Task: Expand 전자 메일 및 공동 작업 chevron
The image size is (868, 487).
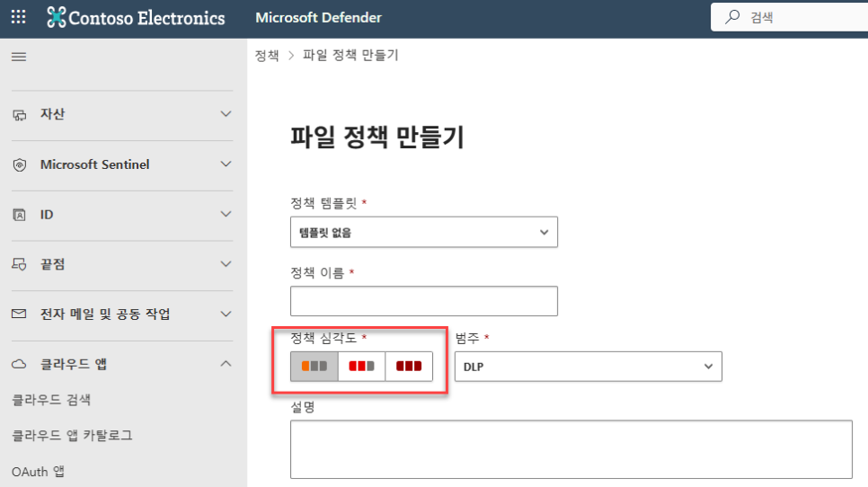Action: pyautogui.click(x=226, y=314)
